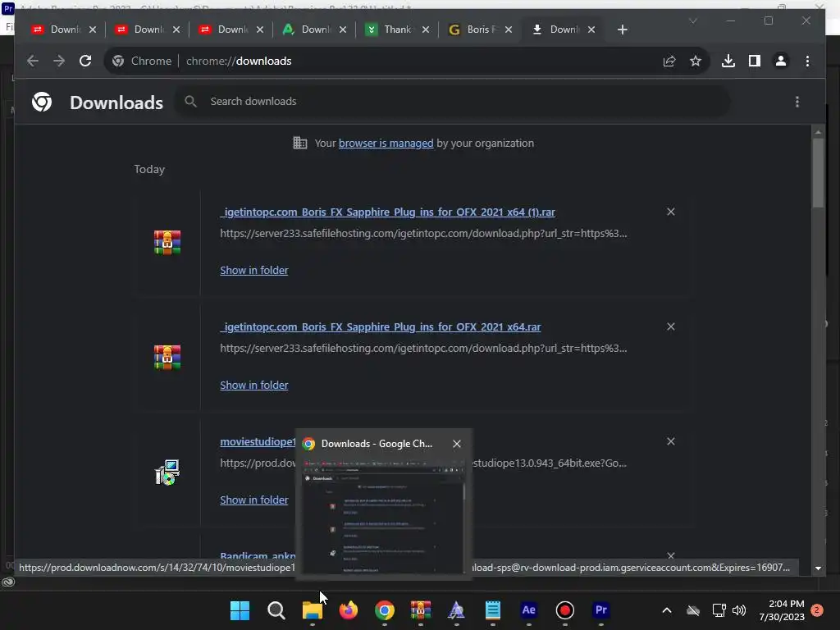This screenshot has height=630, width=840.
Task: Show the x64.rar file in folder
Action: point(254,385)
